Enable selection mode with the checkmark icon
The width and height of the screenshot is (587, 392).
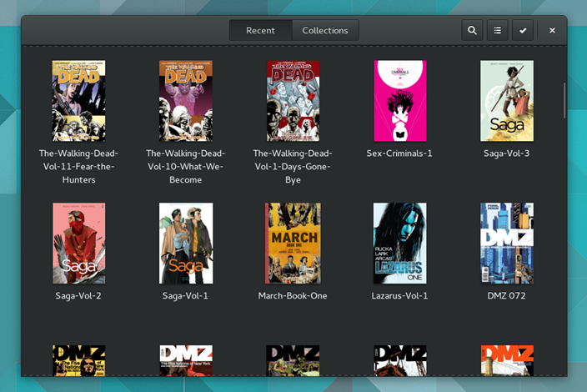tap(523, 30)
